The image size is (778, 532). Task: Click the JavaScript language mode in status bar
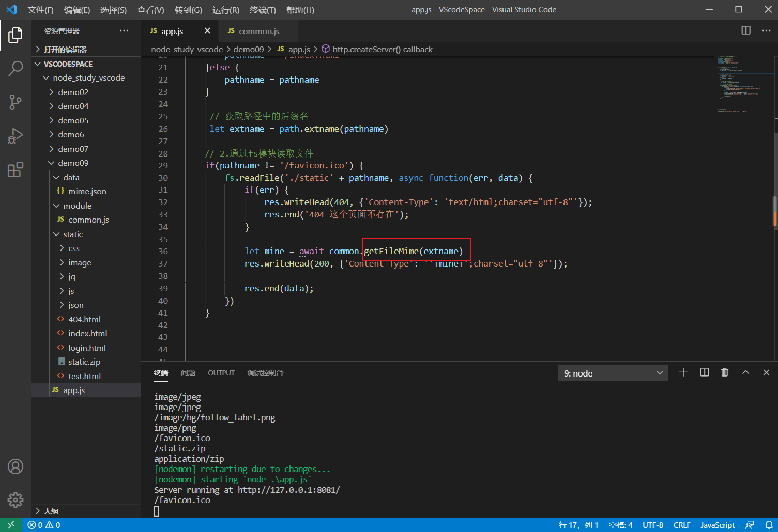718,525
